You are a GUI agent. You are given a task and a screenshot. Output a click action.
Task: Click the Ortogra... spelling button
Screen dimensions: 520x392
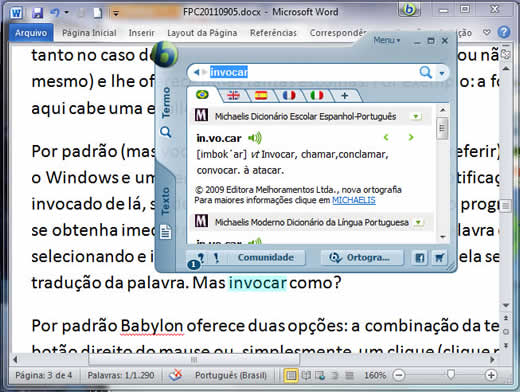coord(362,257)
